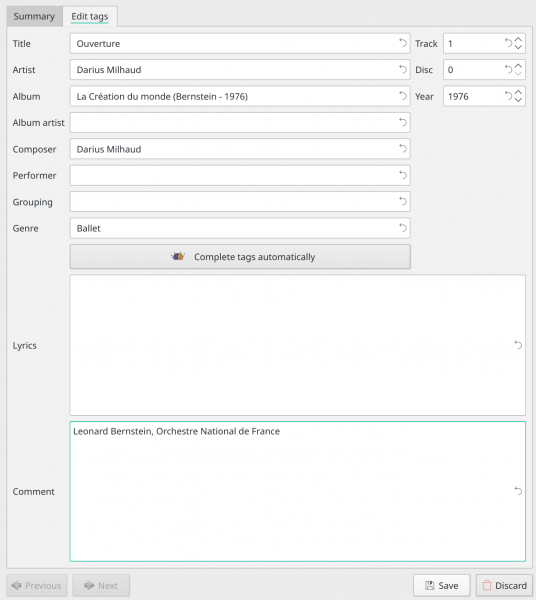Switch to the Summary tab
This screenshot has width=536, height=600.
(x=34, y=16)
